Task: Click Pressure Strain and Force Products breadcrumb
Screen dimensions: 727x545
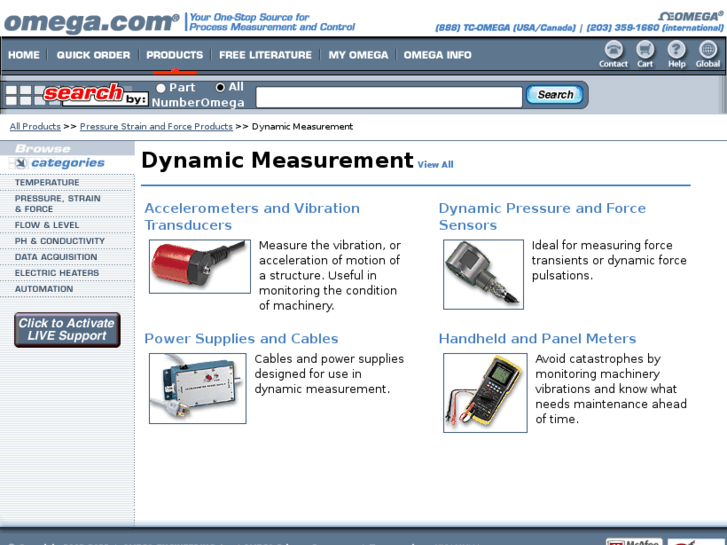Action: point(156,126)
